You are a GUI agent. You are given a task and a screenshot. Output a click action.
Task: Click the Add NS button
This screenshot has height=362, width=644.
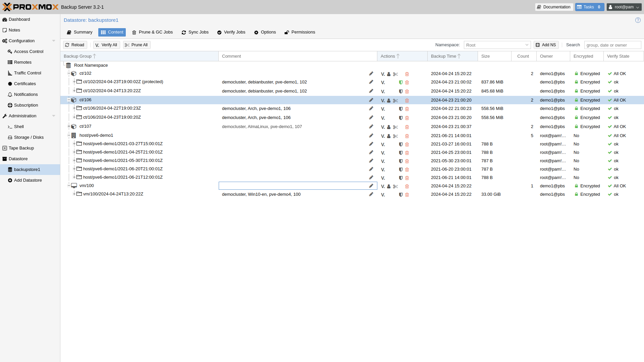[x=546, y=45]
